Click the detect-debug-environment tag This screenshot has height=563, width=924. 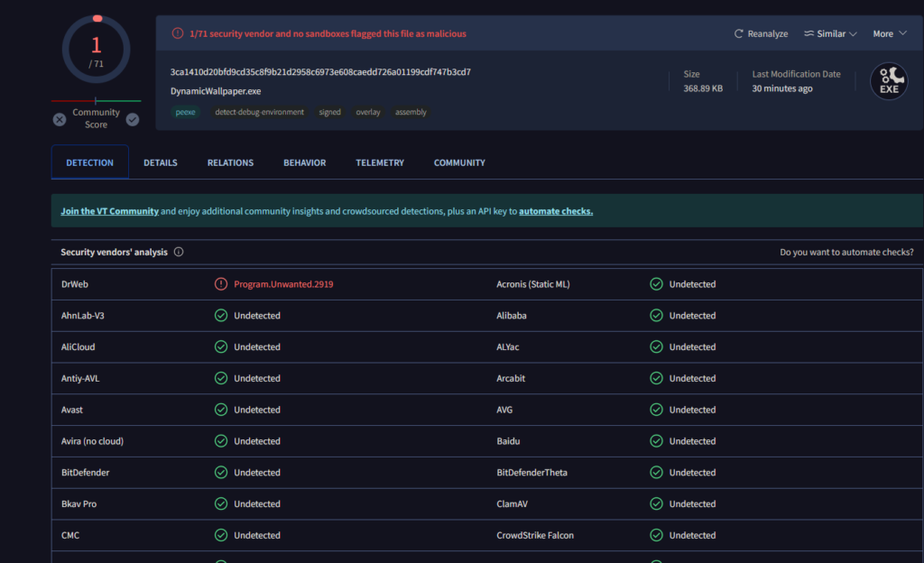(x=259, y=112)
